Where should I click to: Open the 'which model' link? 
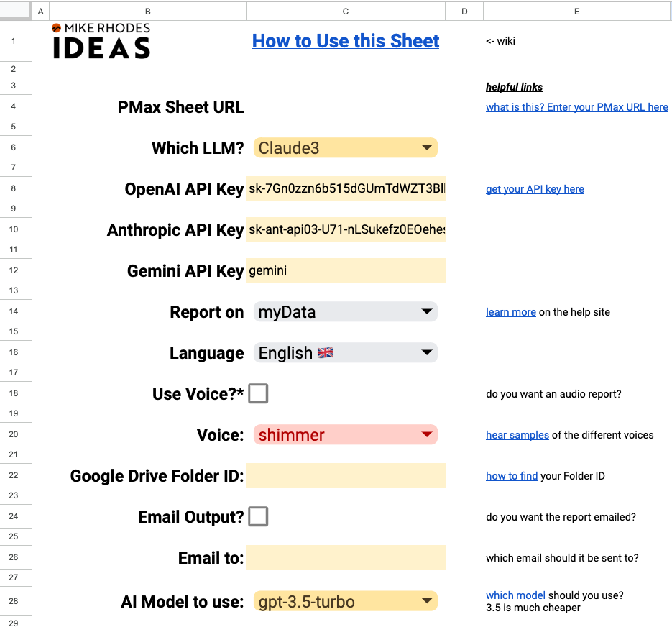tap(515, 595)
